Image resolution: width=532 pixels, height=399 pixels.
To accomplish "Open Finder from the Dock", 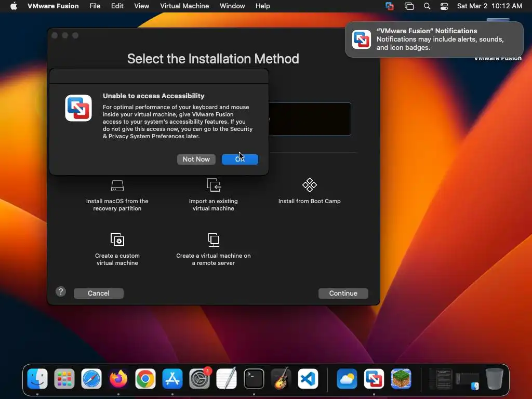I will click(37, 378).
